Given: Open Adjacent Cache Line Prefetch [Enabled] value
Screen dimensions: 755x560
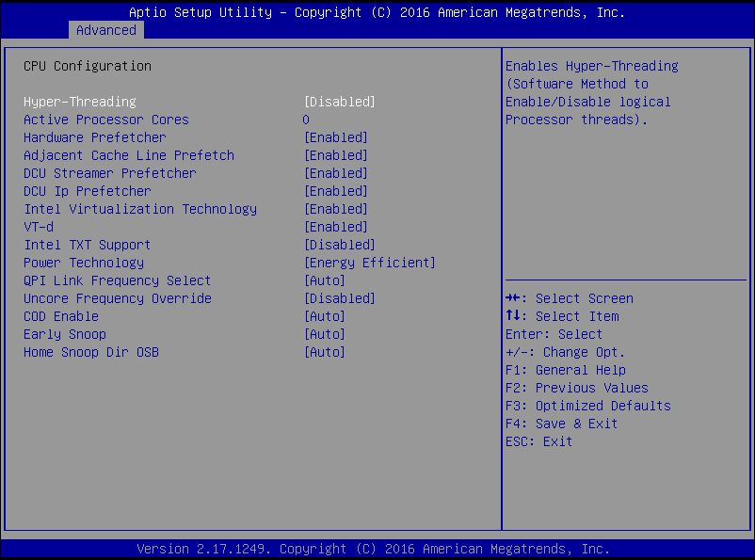Looking at the screenshot, I should [336, 155].
